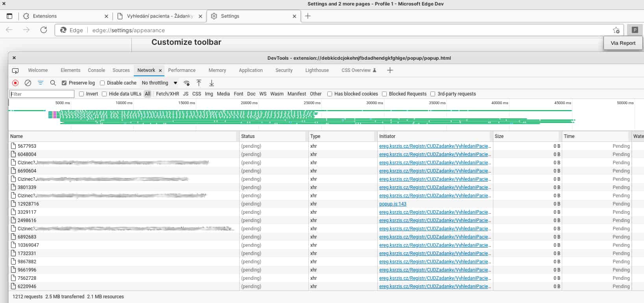This screenshot has height=303, width=644.
Task: Add page to favorites star icon
Action: tap(616, 30)
